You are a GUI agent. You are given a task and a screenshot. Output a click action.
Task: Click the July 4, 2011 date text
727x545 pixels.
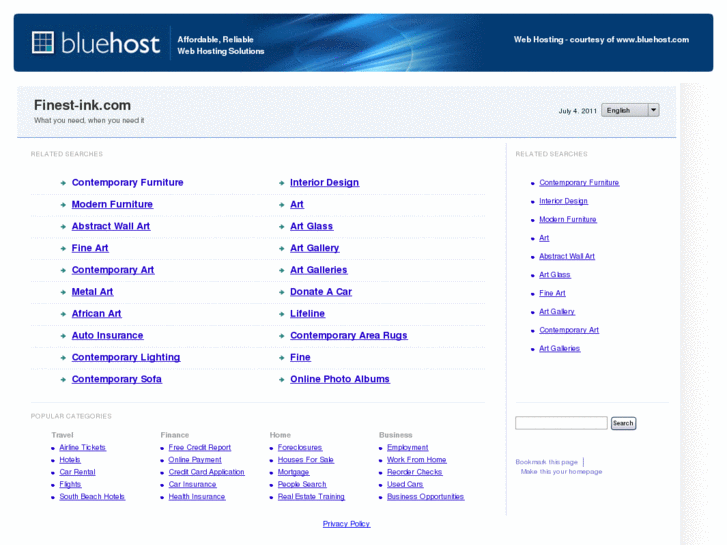click(577, 111)
